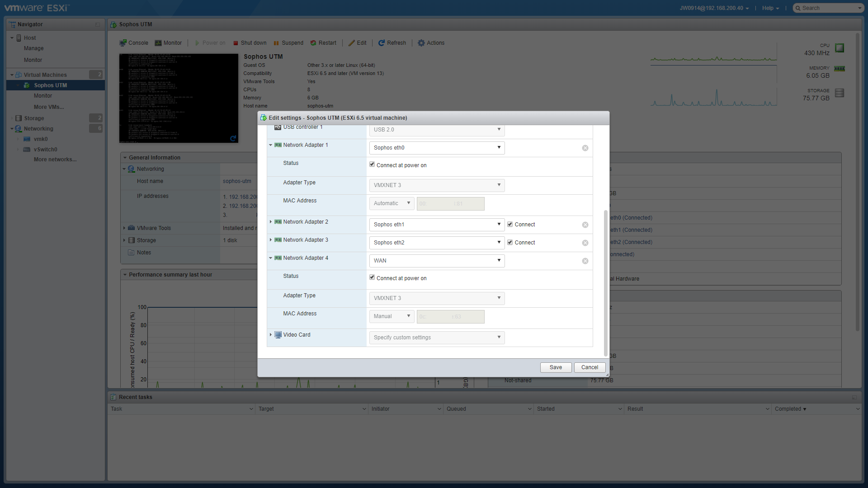The image size is (868, 488).
Task: Select vmk0 in Navigator
Action: pyautogui.click(x=41, y=139)
